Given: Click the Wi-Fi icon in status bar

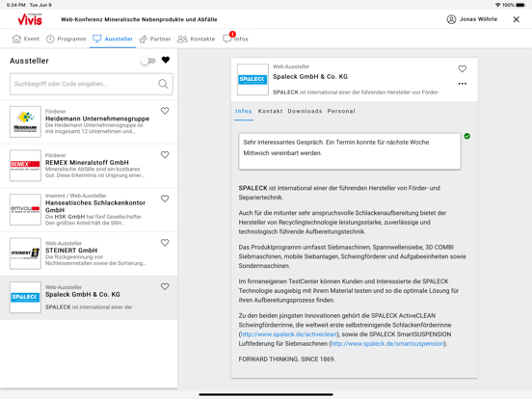Looking at the screenshot, I should click(497, 5).
